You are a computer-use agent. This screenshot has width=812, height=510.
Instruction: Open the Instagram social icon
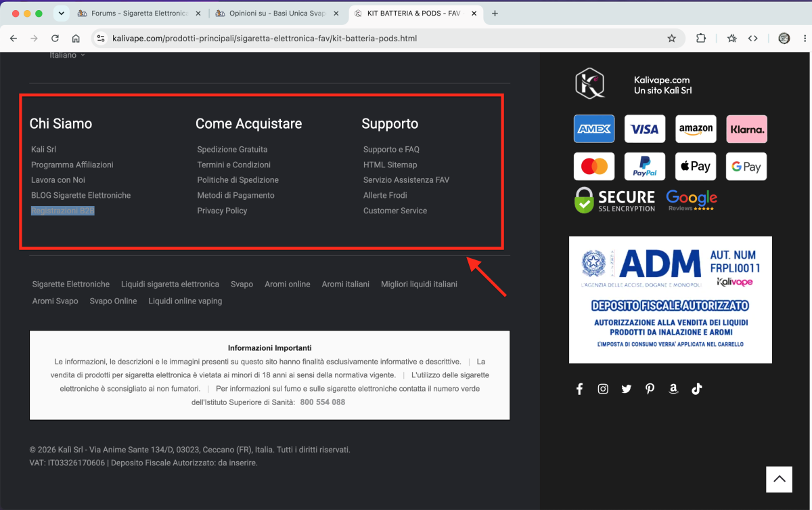point(603,389)
